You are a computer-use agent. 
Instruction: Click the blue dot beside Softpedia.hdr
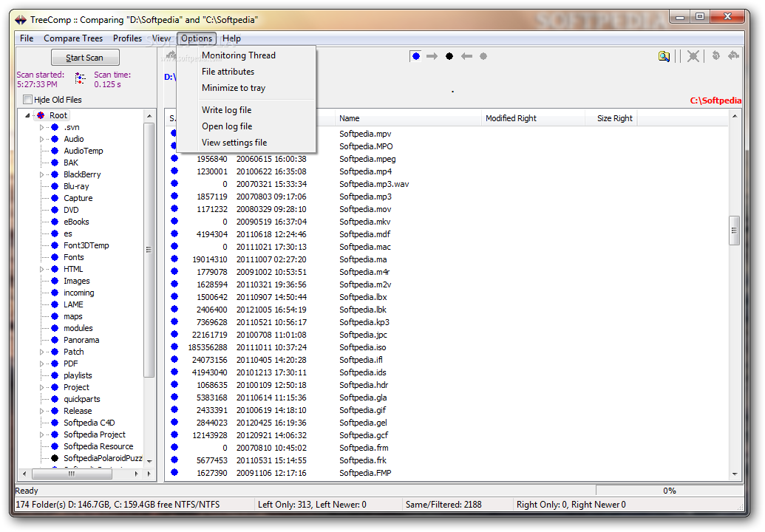(174, 385)
